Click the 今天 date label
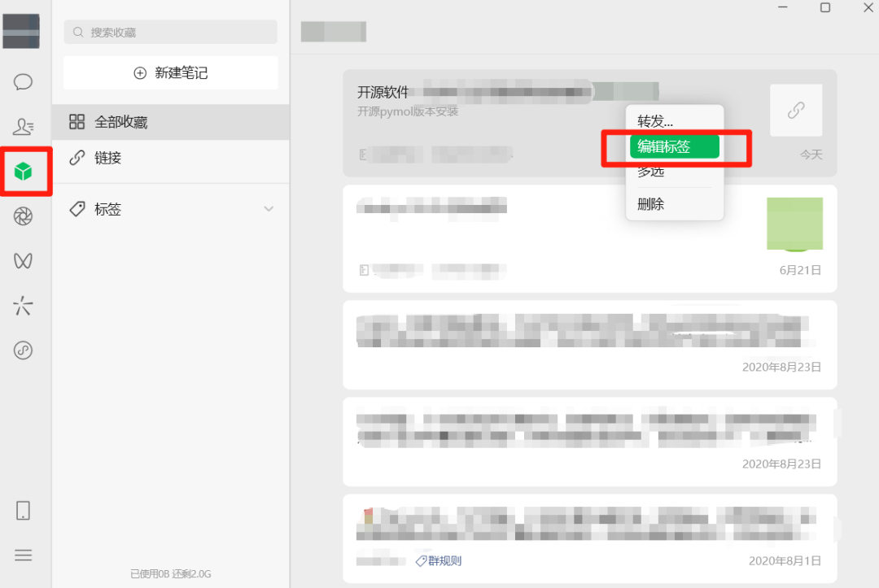 pos(811,155)
